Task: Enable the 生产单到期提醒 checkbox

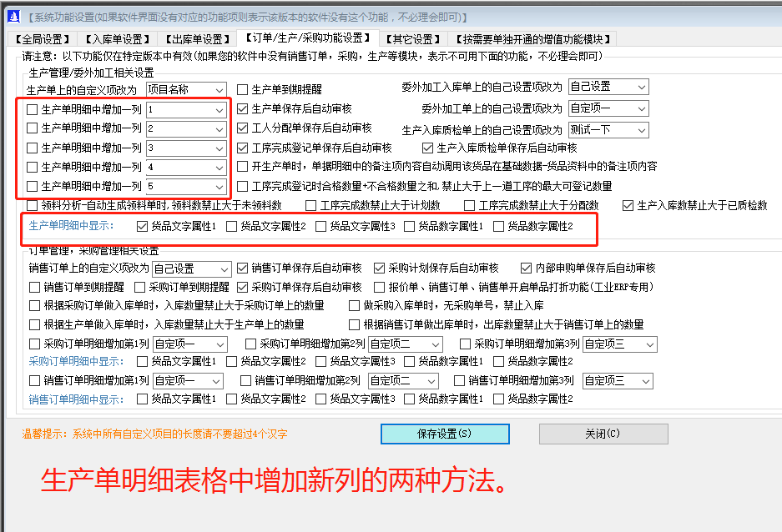Action: 241,89
